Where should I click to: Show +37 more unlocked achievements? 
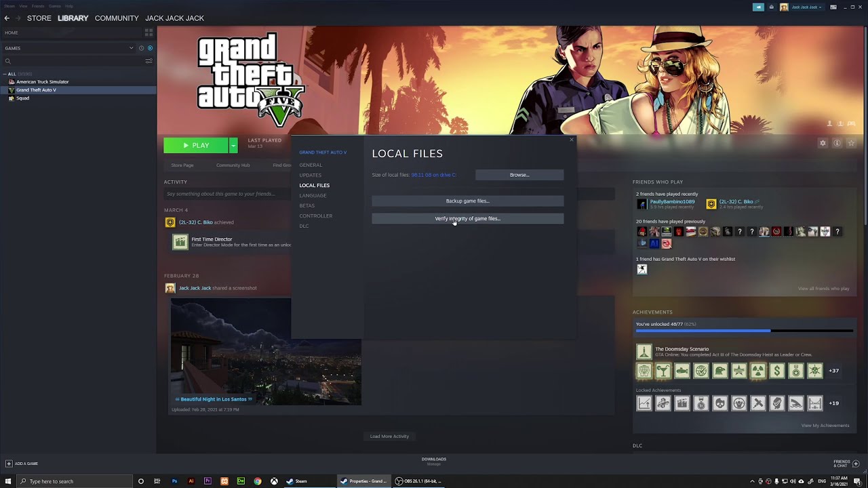click(834, 371)
